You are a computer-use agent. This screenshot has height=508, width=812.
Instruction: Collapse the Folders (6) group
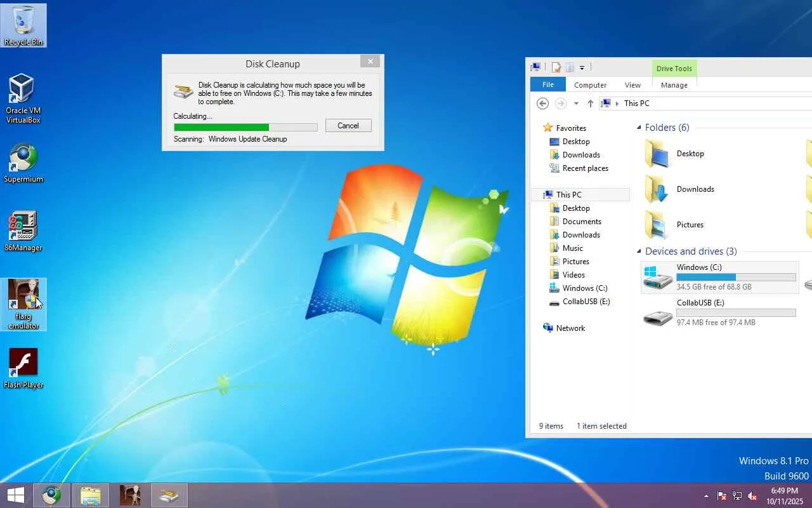(639, 128)
